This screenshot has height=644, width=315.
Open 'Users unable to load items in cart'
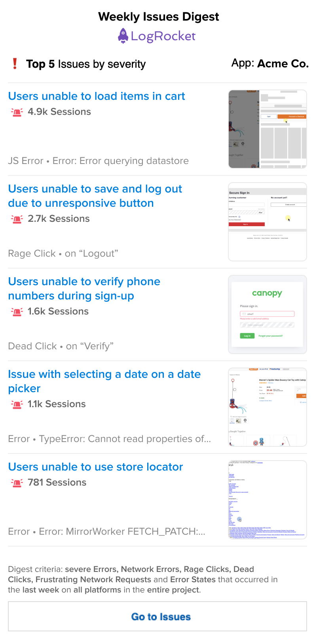[x=97, y=96]
